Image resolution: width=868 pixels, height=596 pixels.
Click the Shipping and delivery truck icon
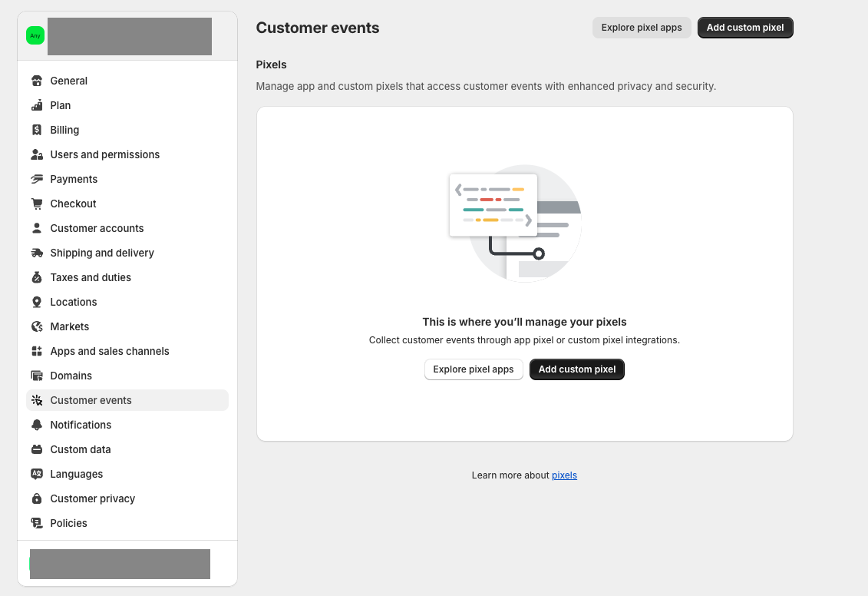[x=37, y=253]
